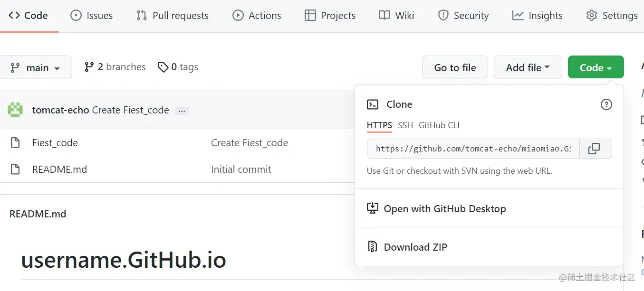The height and width of the screenshot is (291, 644).
Task: View the 2 branches link
Action: pyautogui.click(x=115, y=67)
